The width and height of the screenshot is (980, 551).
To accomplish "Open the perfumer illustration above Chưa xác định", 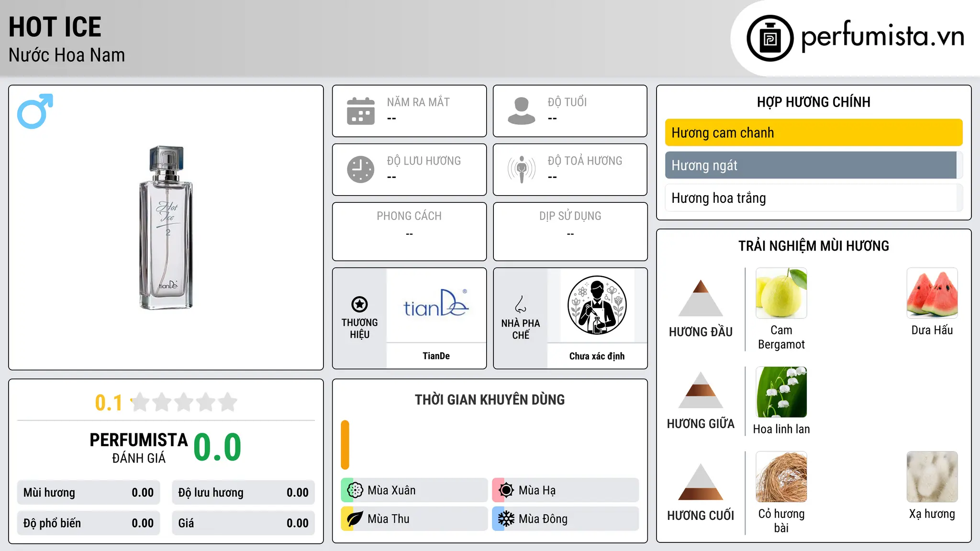I will 597,305.
